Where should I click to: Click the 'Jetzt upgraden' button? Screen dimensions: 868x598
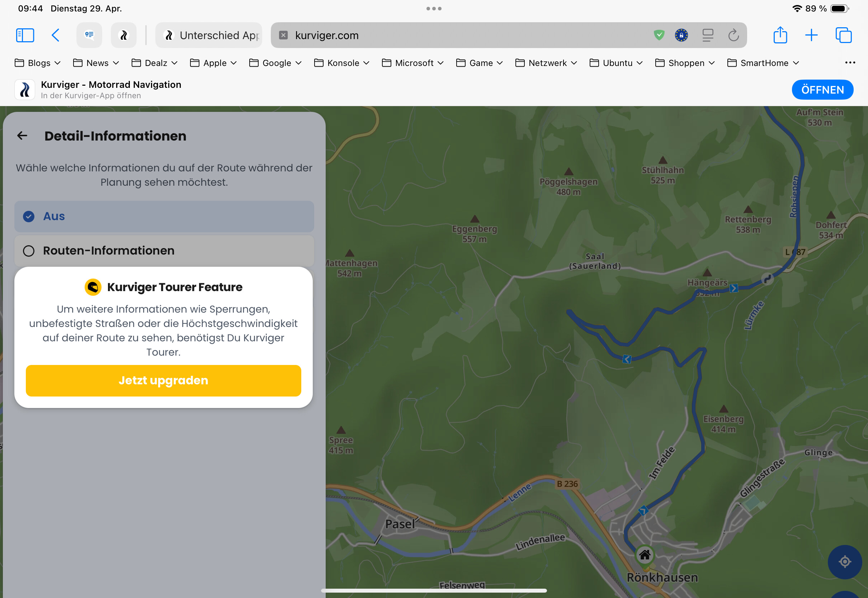[x=164, y=381]
